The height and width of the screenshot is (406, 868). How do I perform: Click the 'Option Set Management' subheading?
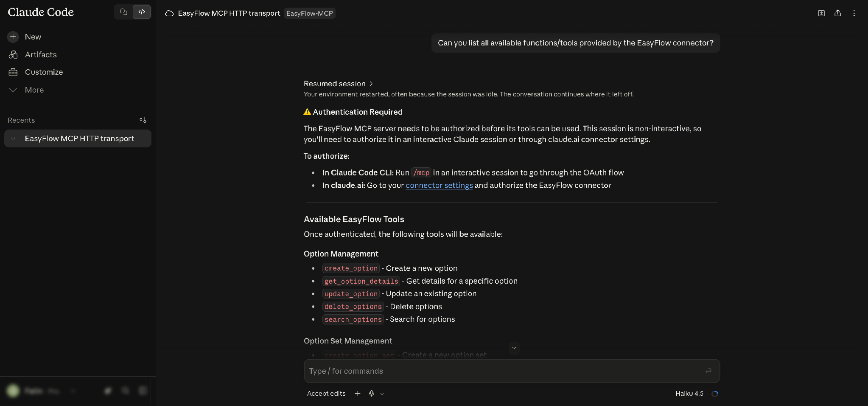pyautogui.click(x=348, y=341)
